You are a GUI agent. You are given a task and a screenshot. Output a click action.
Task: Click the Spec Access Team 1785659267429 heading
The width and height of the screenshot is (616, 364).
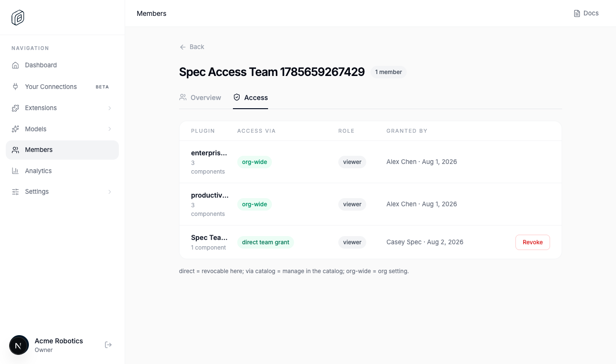tap(272, 72)
